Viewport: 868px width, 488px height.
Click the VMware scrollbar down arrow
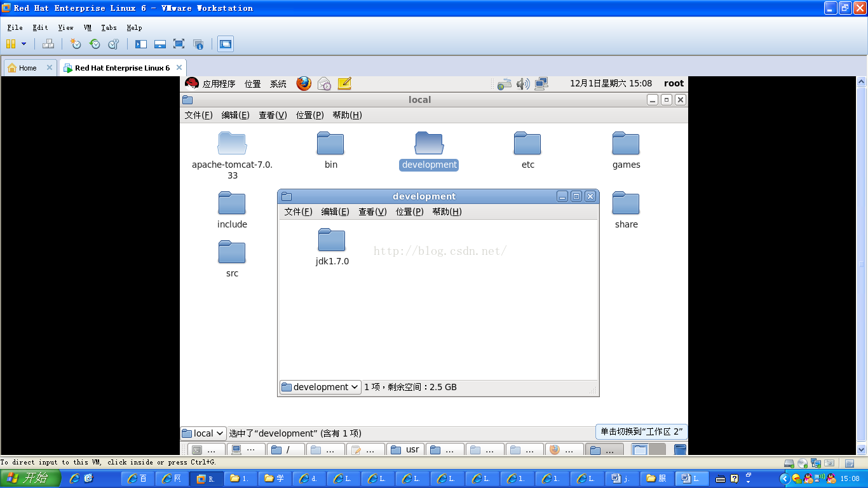coord(862,448)
